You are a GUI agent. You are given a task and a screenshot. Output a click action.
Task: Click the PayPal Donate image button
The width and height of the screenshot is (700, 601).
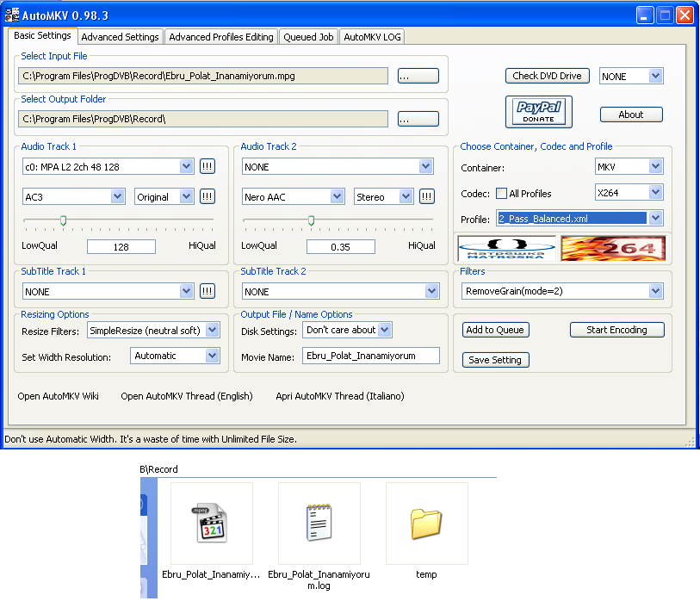[x=538, y=112]
